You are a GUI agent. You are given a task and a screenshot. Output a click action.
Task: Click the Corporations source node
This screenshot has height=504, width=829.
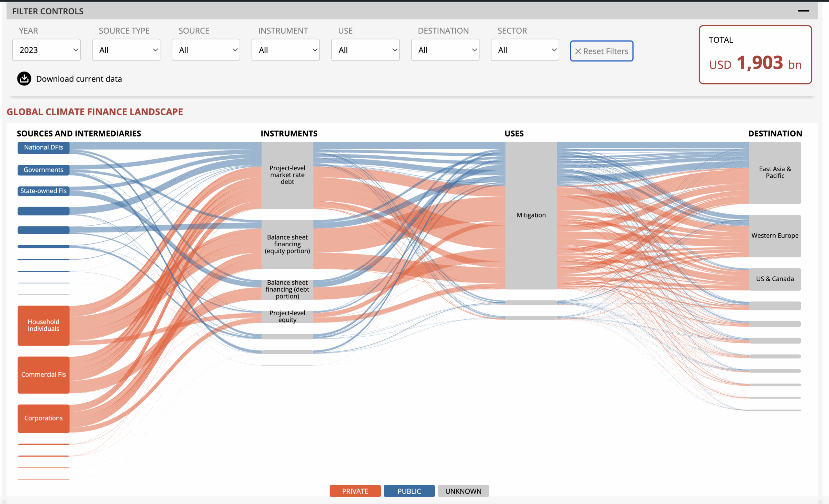coord(43,418)
